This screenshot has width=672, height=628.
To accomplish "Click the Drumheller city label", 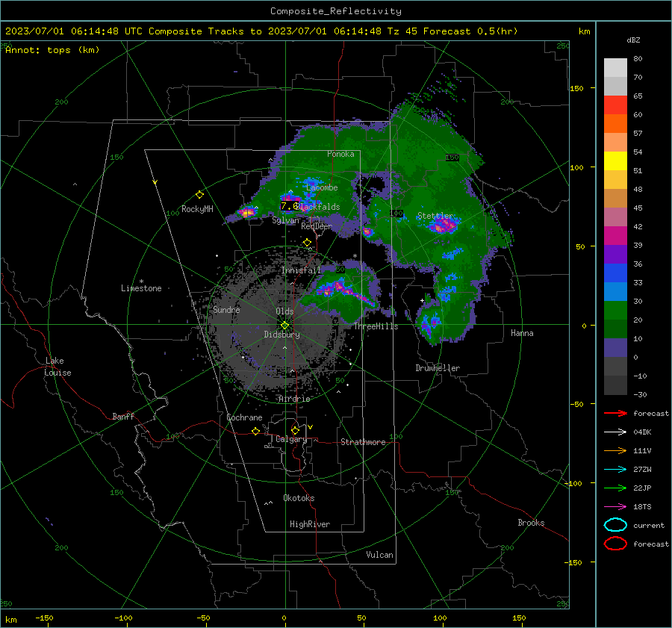I will (438, 368).
